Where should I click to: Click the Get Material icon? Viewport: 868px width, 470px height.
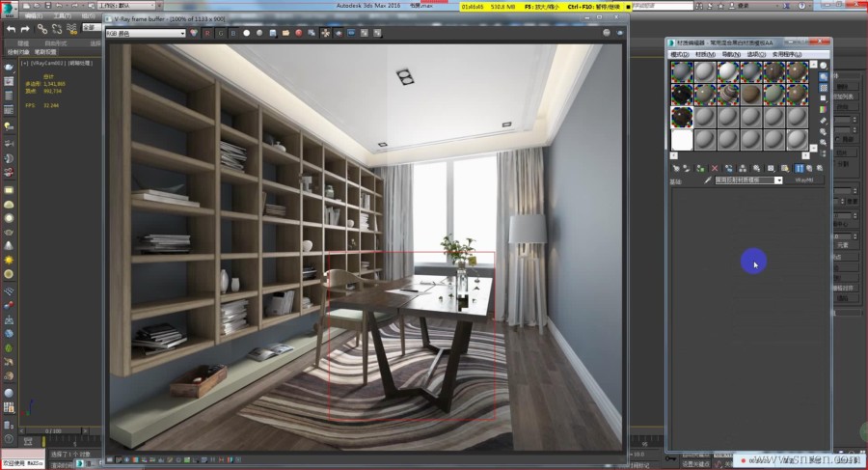tap(676, 169)
